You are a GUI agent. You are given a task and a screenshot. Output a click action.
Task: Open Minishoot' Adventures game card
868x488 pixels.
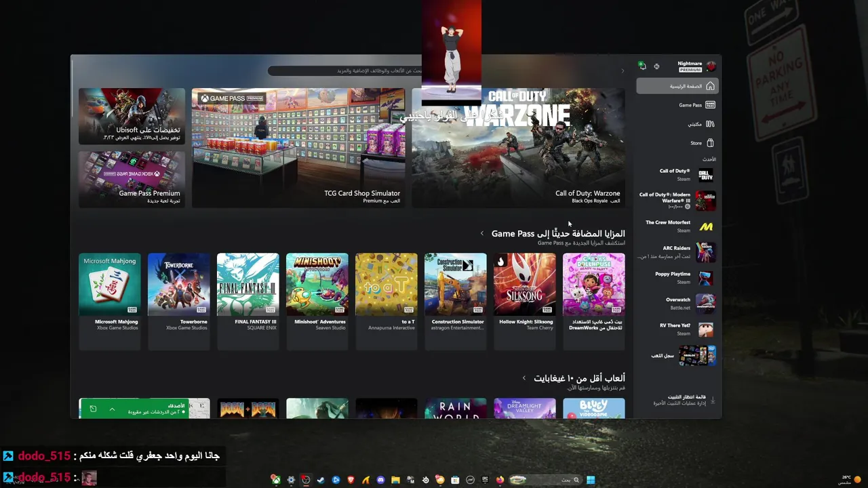[317, 300]
